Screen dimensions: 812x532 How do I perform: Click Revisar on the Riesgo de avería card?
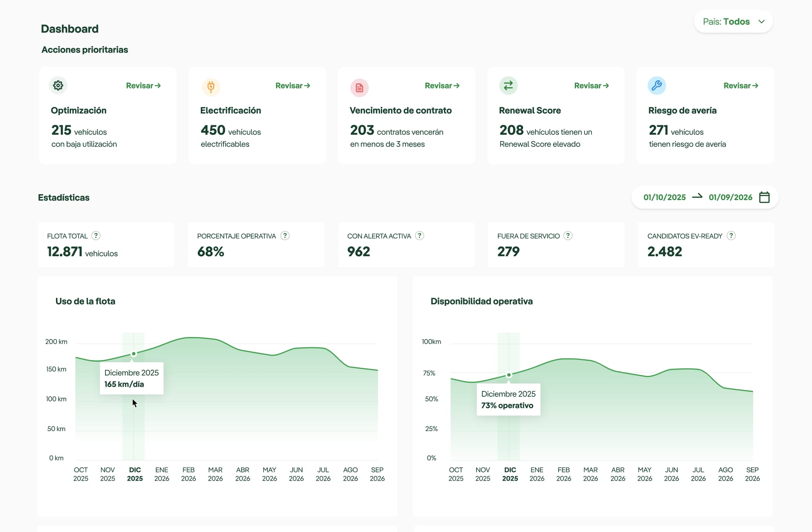click(x=741, y=86)
